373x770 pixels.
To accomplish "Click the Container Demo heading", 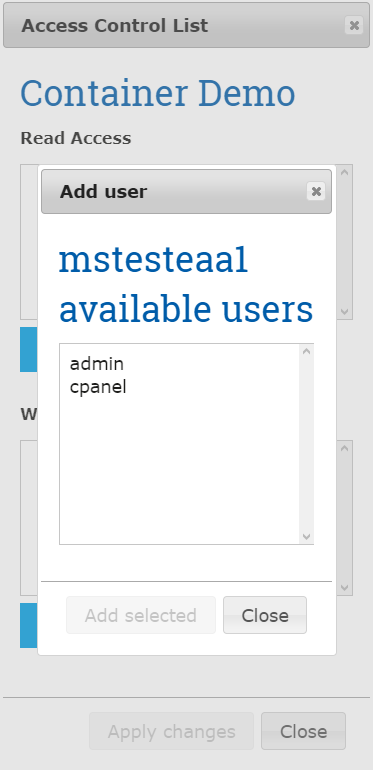I will (158, 93).
